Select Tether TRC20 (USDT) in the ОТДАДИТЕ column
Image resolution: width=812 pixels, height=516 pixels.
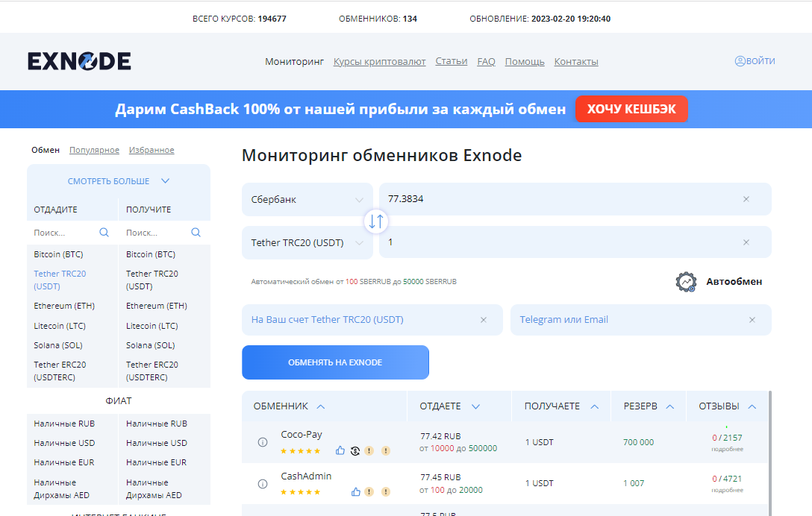click(x=60, y=280)
